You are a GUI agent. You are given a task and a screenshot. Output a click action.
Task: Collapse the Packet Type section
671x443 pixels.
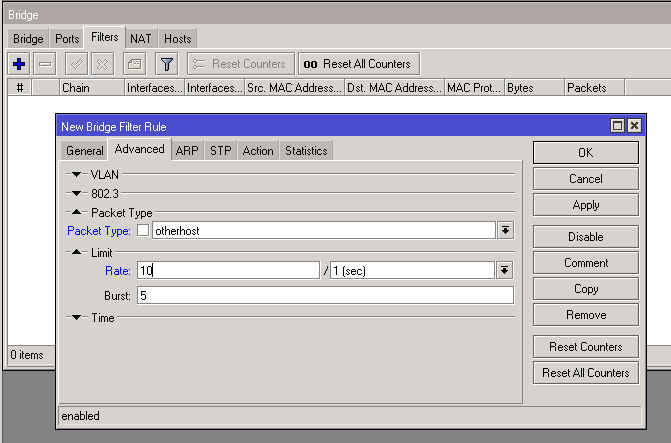click(77, 212)
